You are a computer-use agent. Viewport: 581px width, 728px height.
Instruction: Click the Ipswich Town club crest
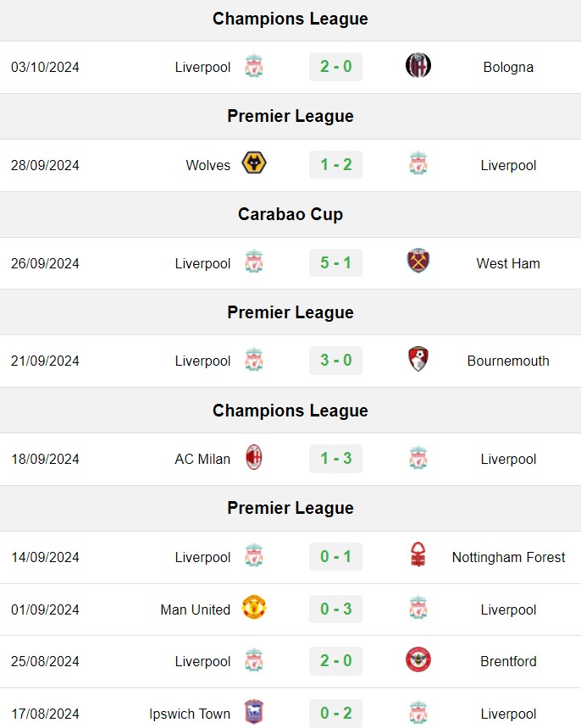pos(254,712)
